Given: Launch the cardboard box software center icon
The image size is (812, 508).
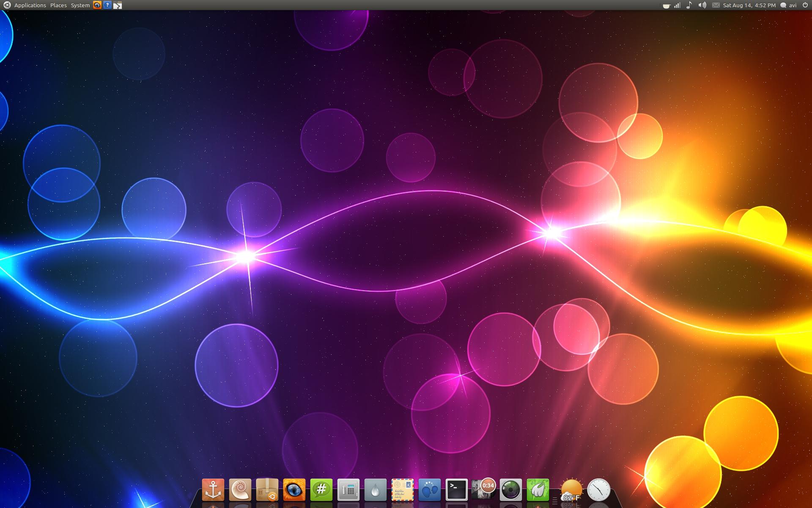Looking at the screenshot, I should 267,490.
